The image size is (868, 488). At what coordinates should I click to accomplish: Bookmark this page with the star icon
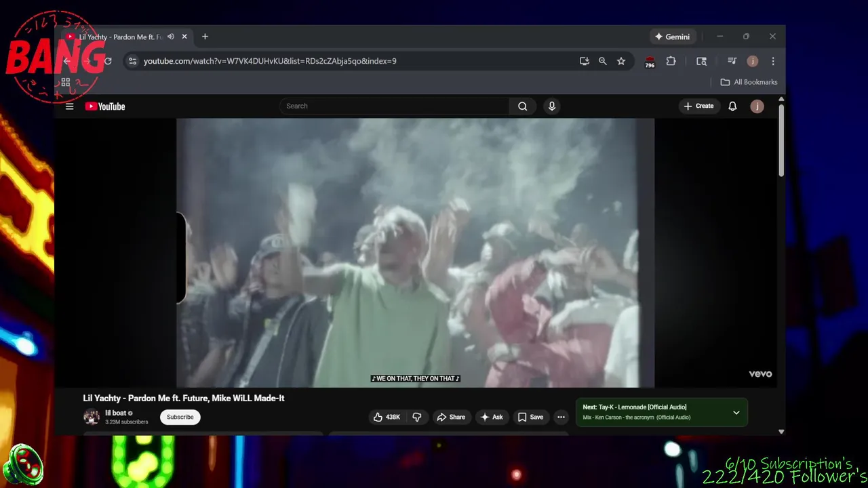(x=621, y=61)
